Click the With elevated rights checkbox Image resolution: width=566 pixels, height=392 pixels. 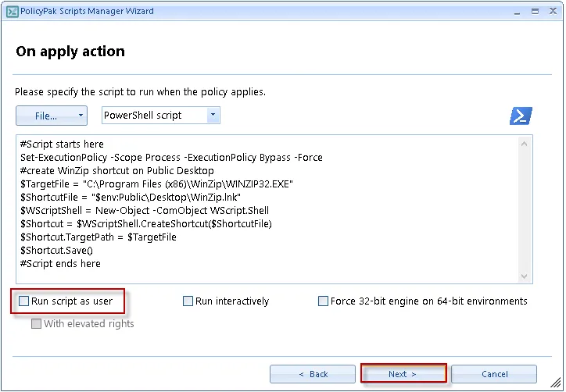pyautogui.click(x=36, y=324)
